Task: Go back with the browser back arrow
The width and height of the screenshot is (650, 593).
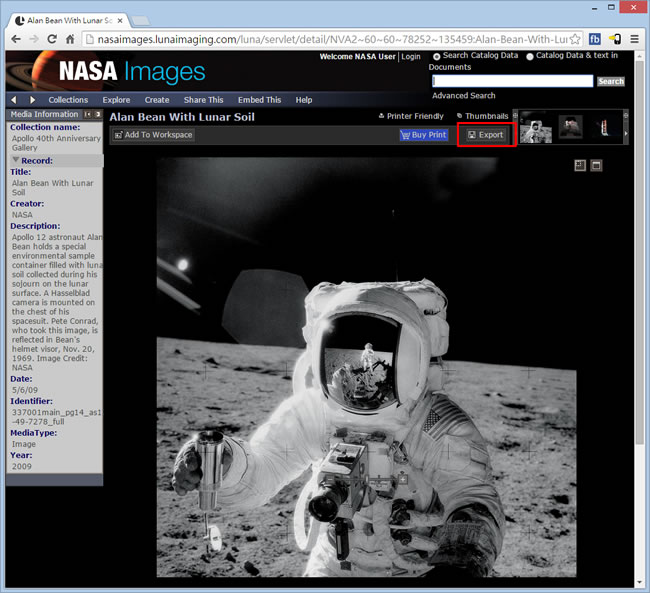Action: [x=16, y=39]
